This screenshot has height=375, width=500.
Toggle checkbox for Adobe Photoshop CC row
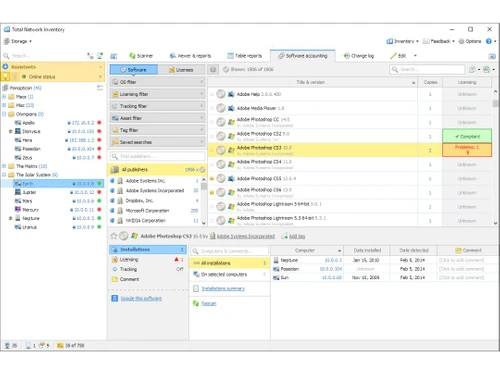click(x=212, y=122)
